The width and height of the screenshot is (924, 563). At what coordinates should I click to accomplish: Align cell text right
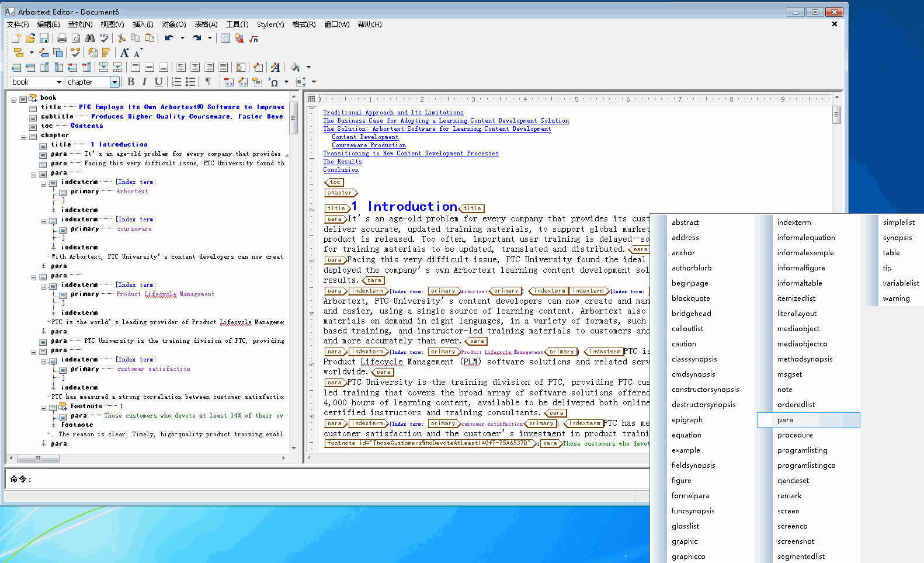click(x=209, y=67)
